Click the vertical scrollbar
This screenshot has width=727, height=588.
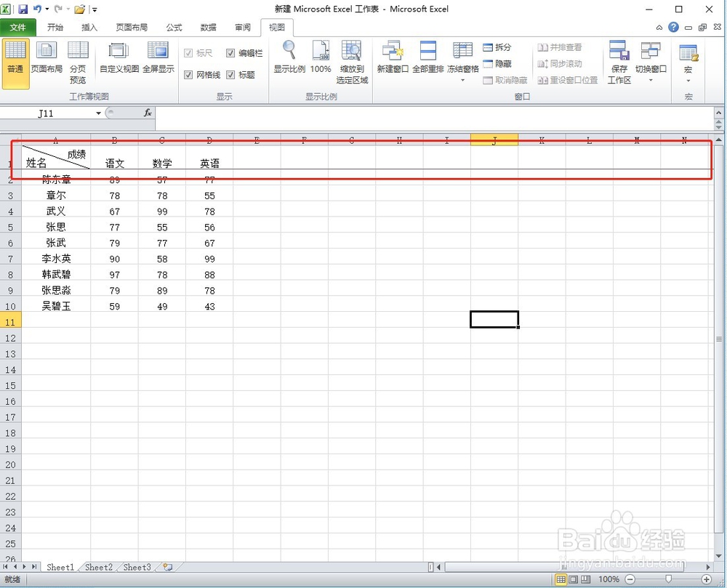coord(719,338)
